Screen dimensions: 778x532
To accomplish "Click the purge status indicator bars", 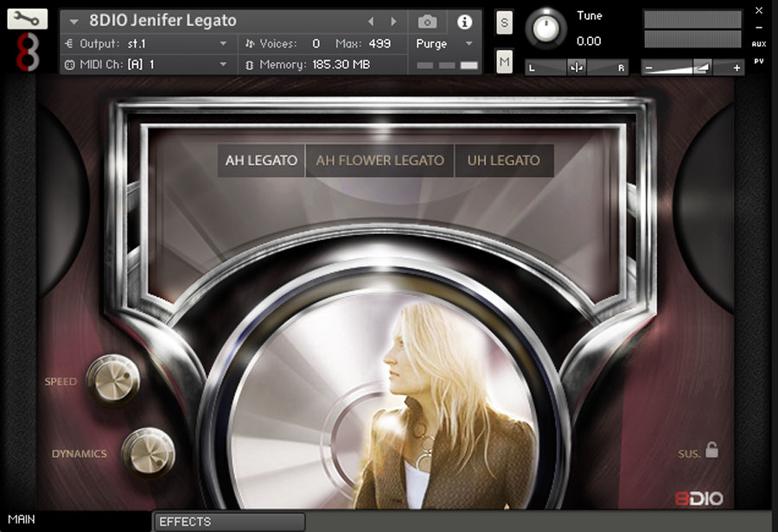I will click(x=447, y=66).
